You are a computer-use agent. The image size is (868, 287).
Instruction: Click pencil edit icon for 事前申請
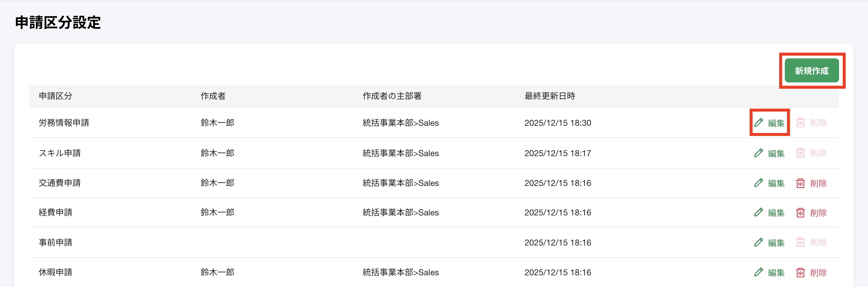click(x=759, y=242)
